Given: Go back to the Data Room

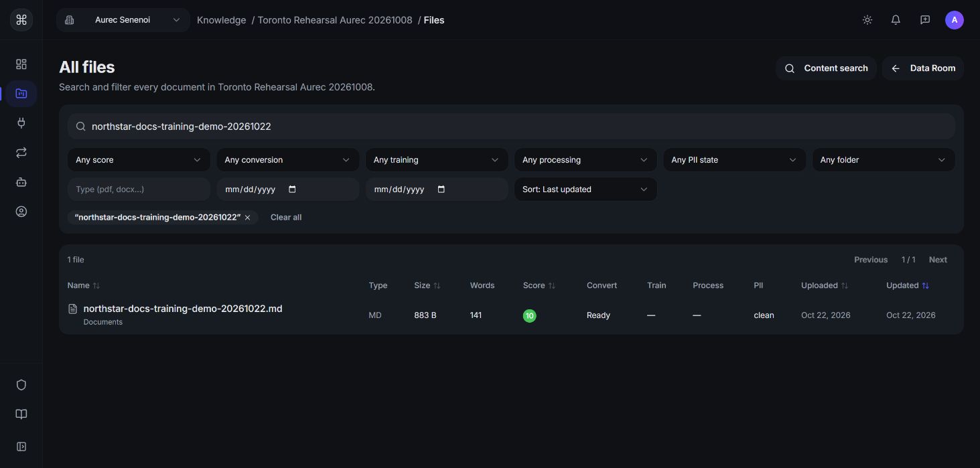Looking at the screenshot, I should pos(922,68).
